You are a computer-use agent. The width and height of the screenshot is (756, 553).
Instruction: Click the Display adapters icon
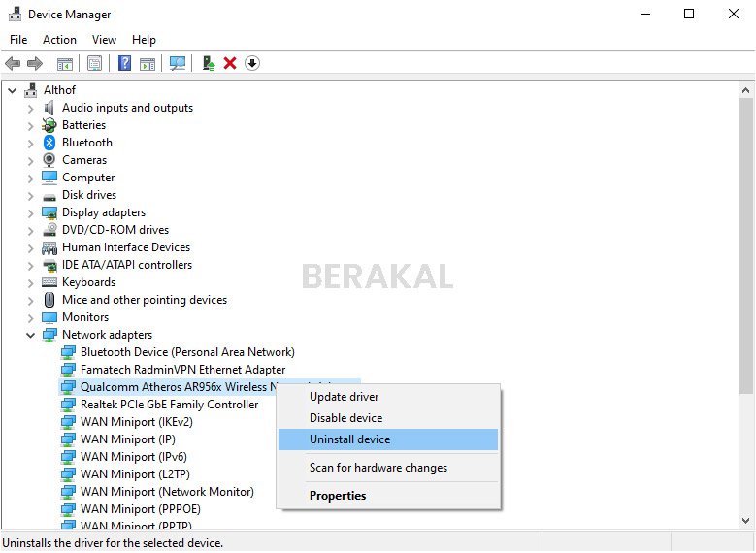pos(49,212)
